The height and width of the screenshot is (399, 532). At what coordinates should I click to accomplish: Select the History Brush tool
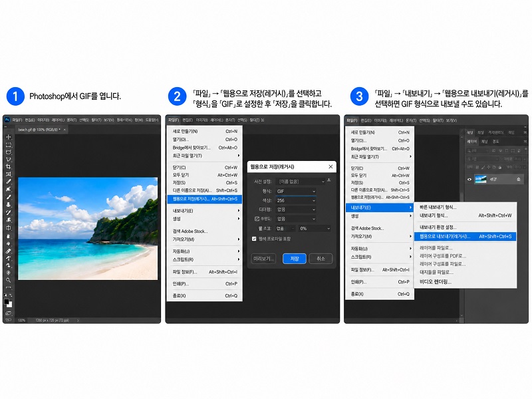[9, 212]
